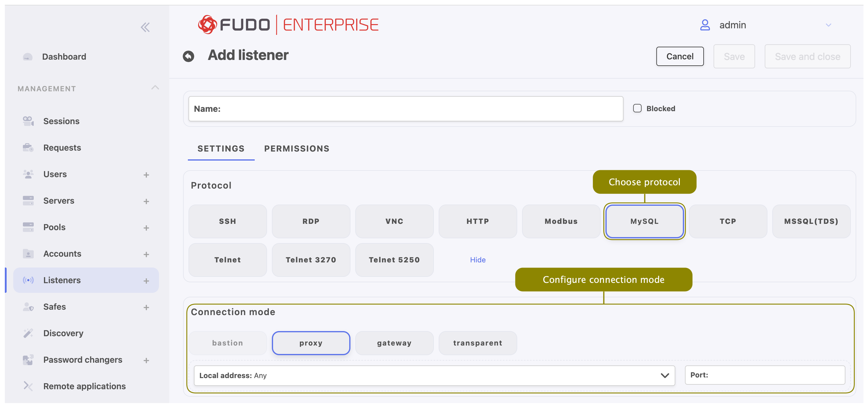Viewport: 868px width, 410px height.
Task: Click the Users group icon
Action: tap(28, 174)
